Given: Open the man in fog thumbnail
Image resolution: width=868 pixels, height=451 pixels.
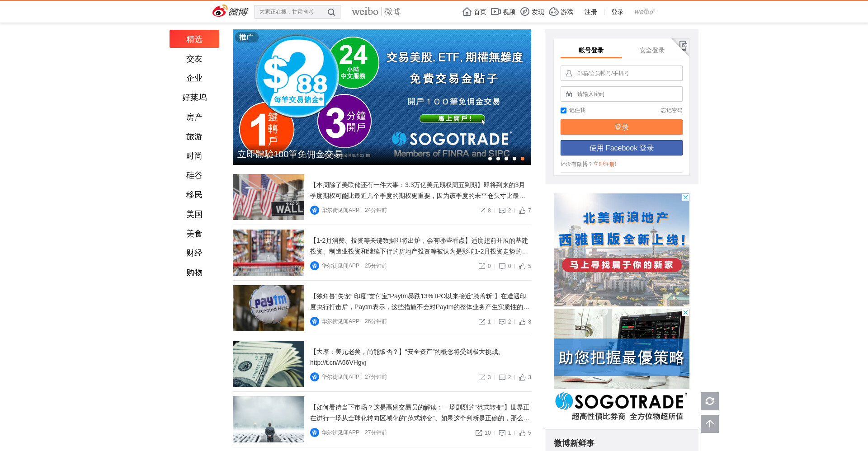Looking at the screenshot, I should [269, 419].
